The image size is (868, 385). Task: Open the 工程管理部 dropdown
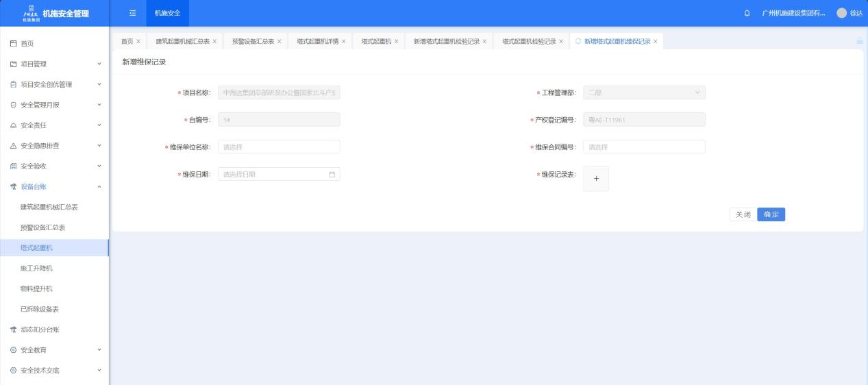[643, 92]
